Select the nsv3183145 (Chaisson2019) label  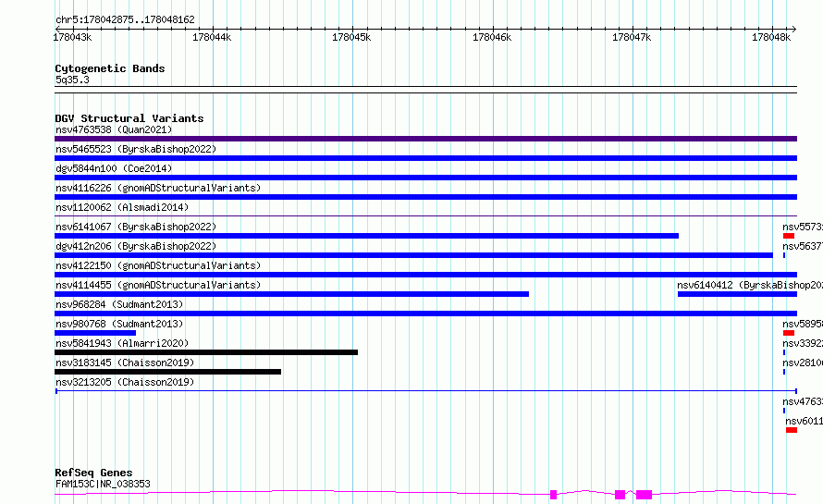pyautogui.click(x=125, y=363)
